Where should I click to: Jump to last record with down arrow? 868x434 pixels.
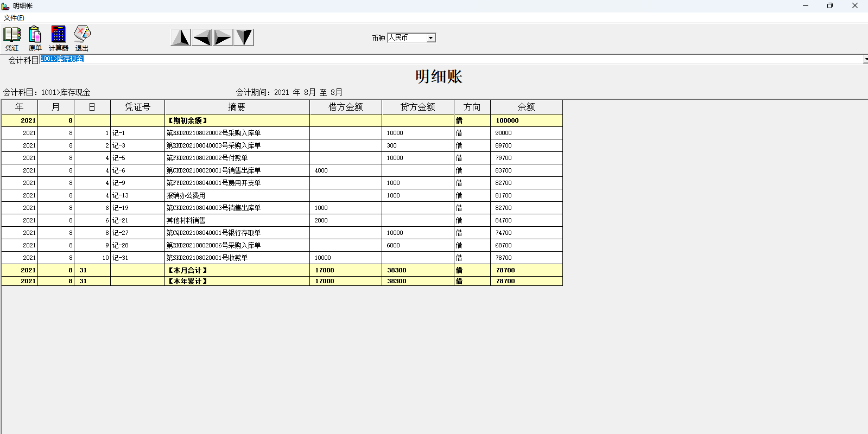click(244, 37)
